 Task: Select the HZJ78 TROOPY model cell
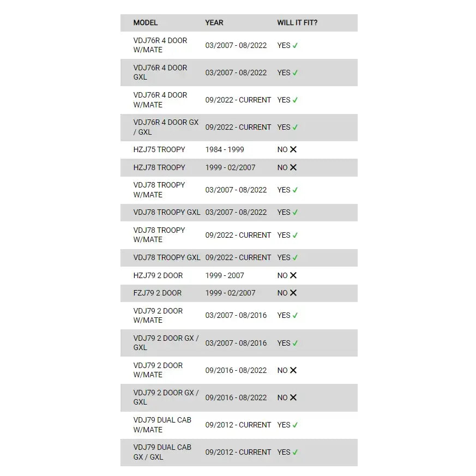(159, 167)
